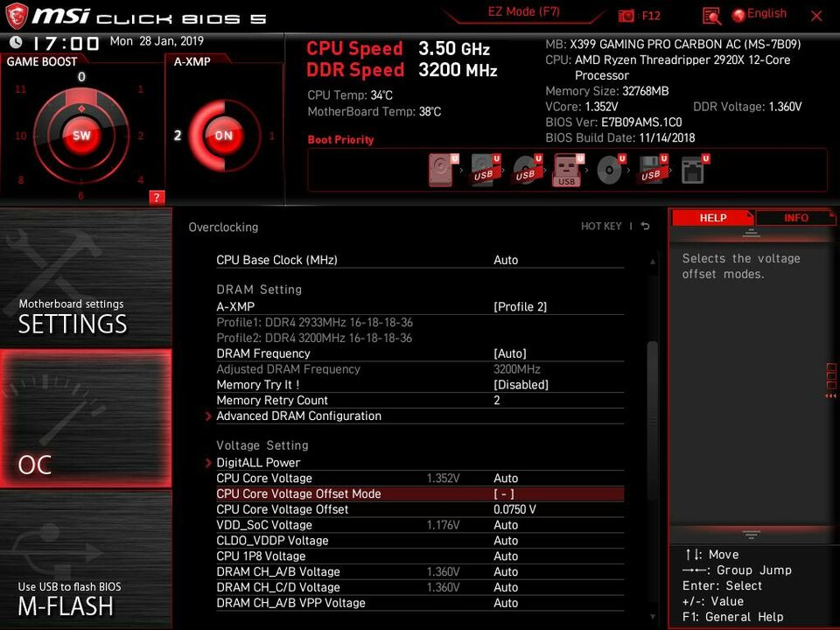Screen dimensions: 840x630
Task: Click the 'DDR Speed' heading text
Action: pos(355,70)
